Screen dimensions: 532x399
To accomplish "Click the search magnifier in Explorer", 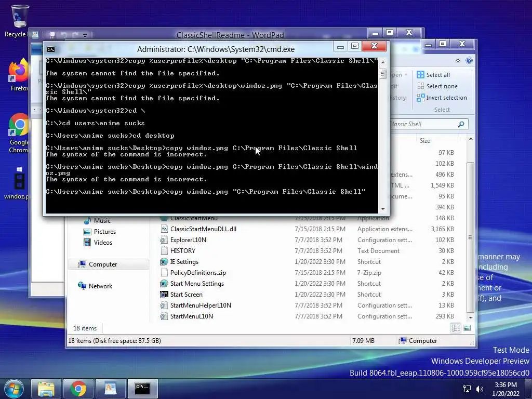I will 461,124.
